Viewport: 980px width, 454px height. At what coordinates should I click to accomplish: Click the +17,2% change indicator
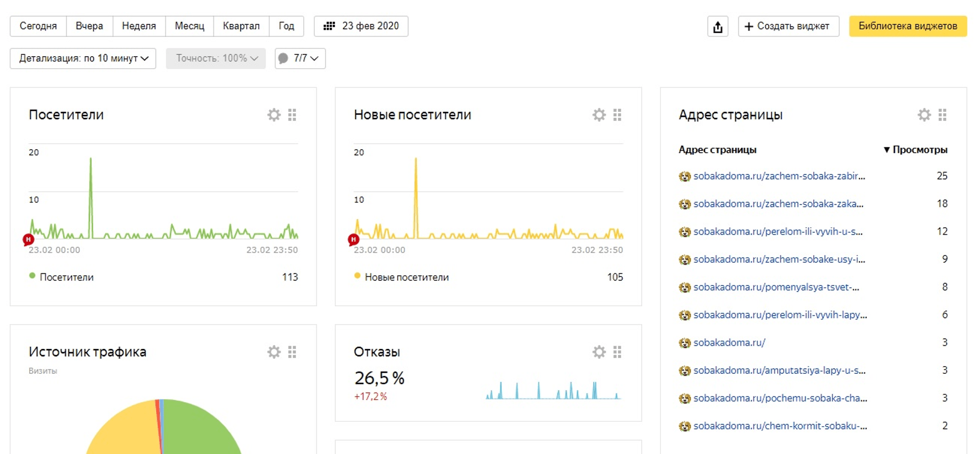pyautogui.click(x=370, y=397)
